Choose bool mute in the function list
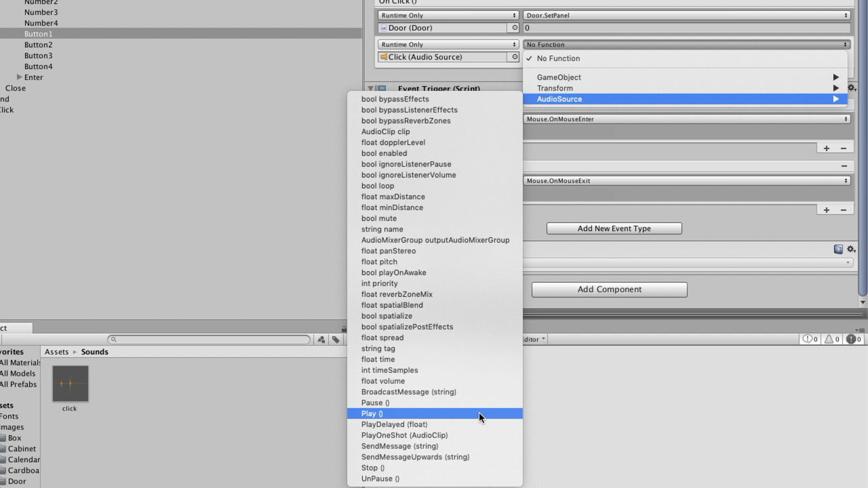 [379, 218]
